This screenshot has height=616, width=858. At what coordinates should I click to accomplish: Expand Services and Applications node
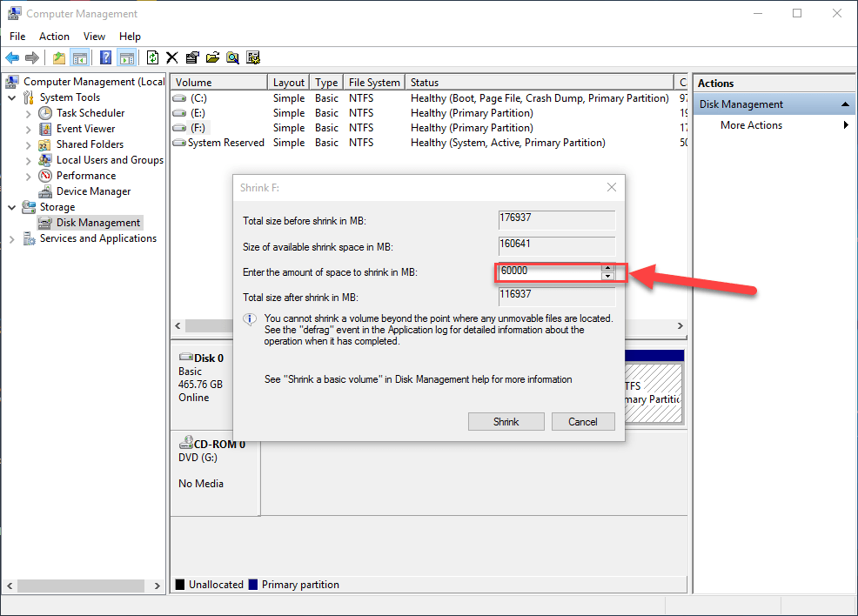pyautogui.click(x=12, y=238)
